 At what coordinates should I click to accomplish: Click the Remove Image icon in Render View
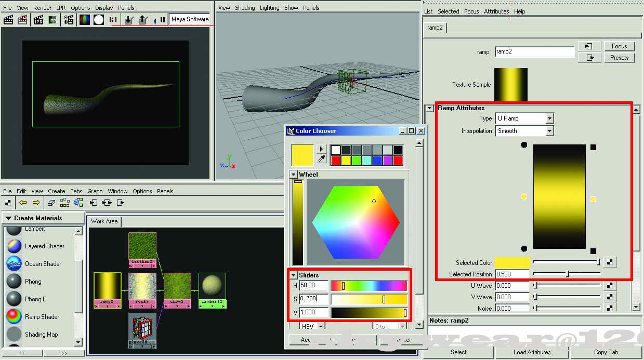click(x=143, y=20)
